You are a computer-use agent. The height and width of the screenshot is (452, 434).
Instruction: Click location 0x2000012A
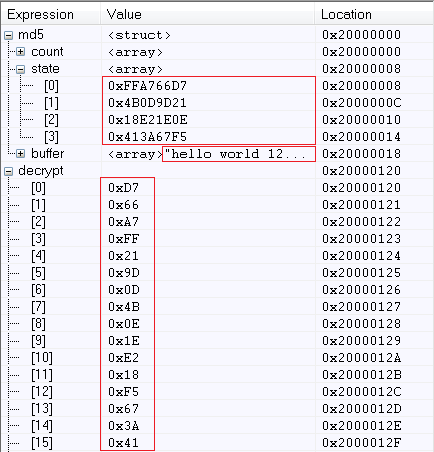(362, 358)
